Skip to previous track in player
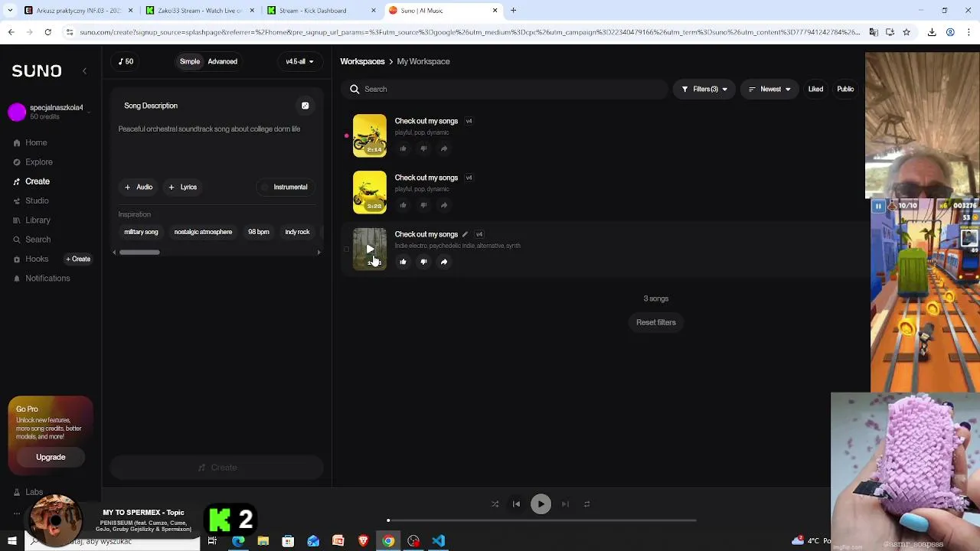The image size is (980, 551). [x=516, y=504]
